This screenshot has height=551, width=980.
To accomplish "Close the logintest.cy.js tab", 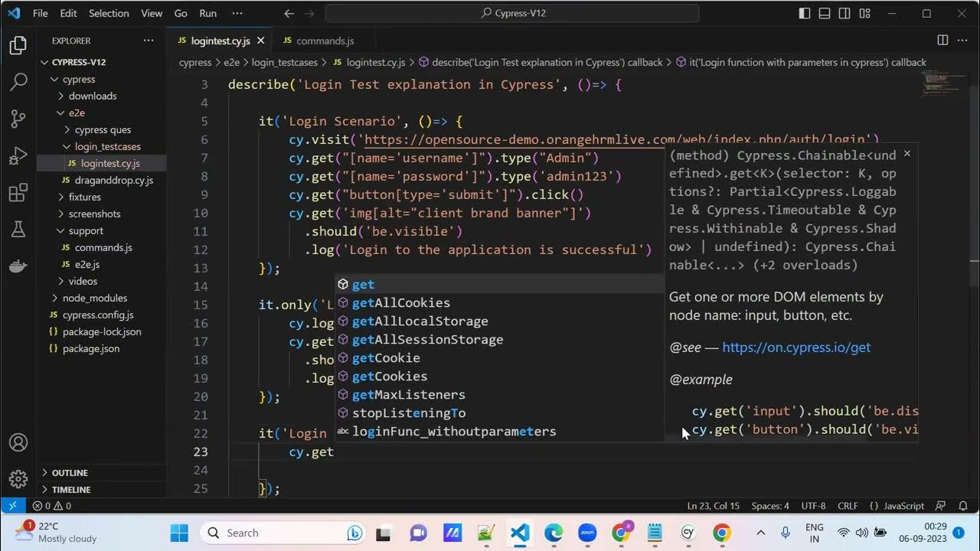I will click(261, 41).
